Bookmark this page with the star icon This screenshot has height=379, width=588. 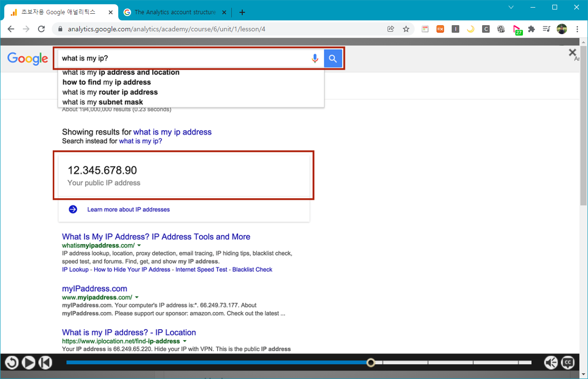click(406, 29)
